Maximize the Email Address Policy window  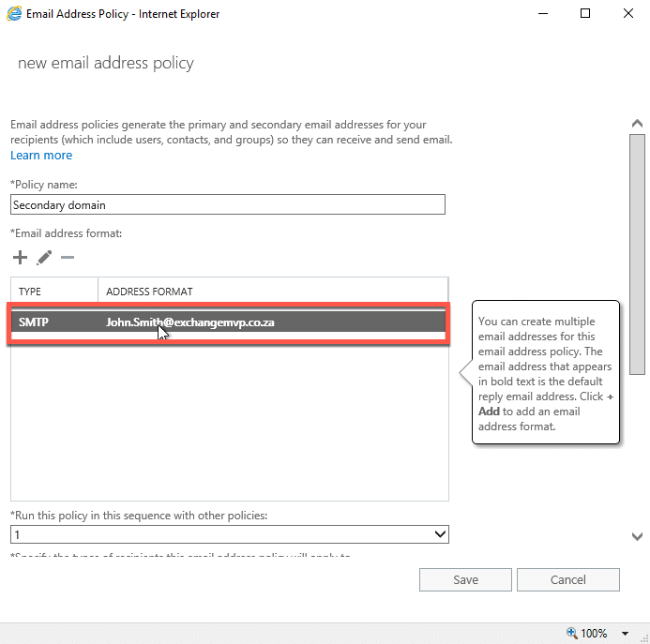[x=585, y=14]
